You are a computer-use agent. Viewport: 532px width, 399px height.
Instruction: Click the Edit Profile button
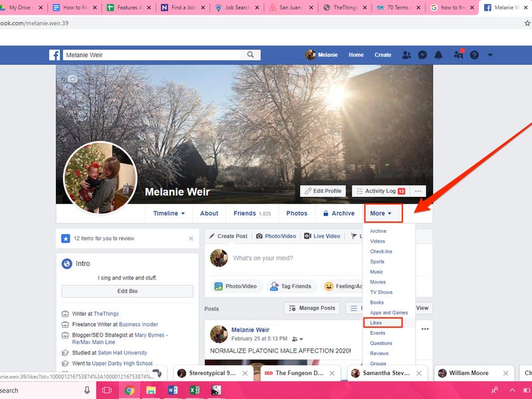323,191
